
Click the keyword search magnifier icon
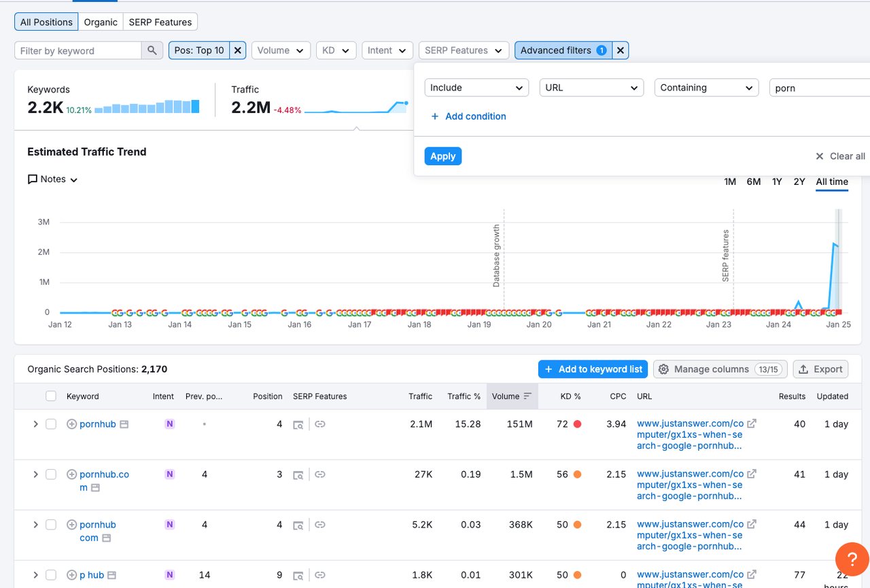[x=152, y=50]
